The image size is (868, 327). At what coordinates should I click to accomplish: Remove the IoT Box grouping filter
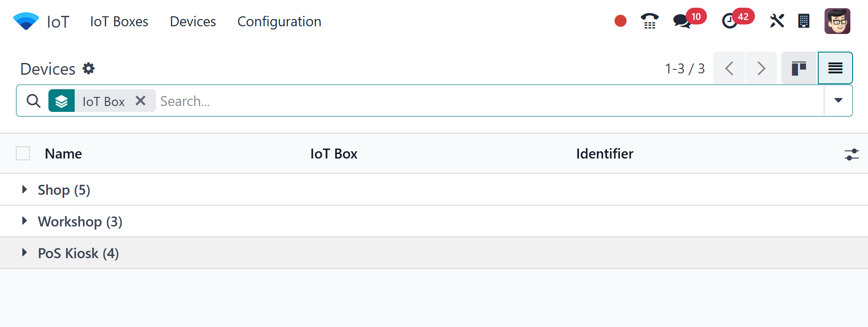[x=141, y=101]
